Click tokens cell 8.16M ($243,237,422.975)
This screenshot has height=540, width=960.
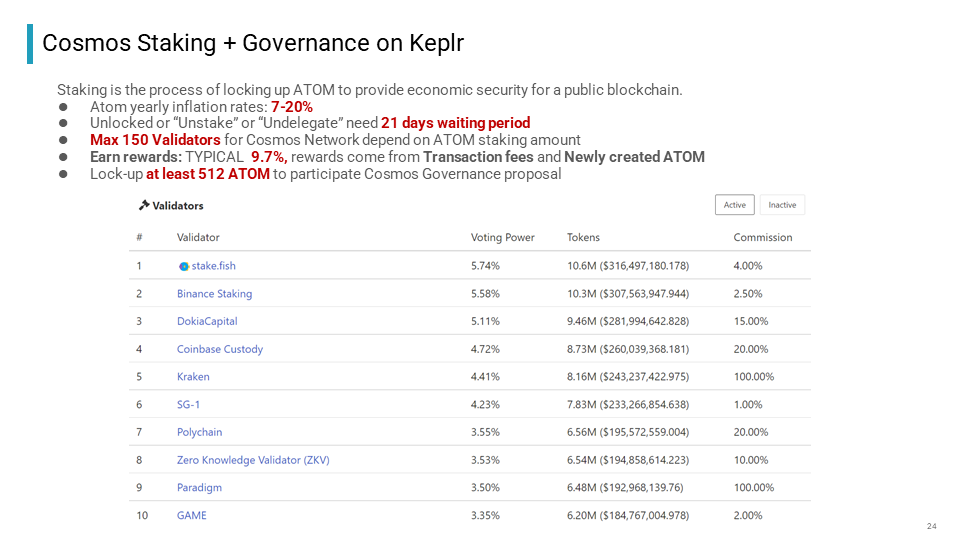click(628, 377)
